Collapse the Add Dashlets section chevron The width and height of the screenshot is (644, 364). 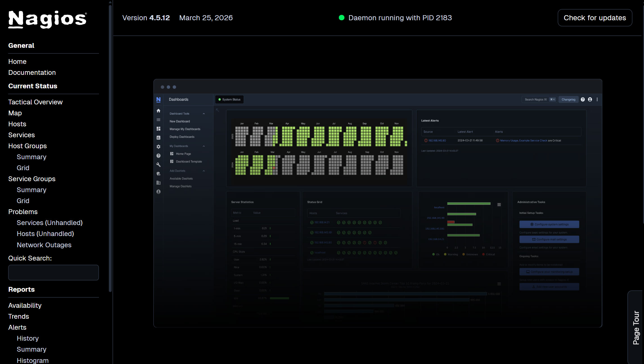click(x=204, y=171)
